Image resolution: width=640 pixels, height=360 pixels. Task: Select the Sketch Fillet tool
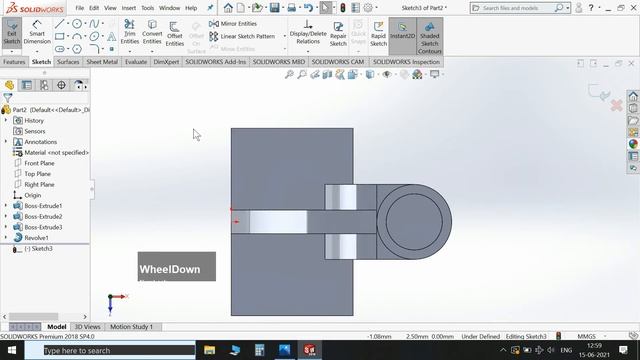[94, 49]
